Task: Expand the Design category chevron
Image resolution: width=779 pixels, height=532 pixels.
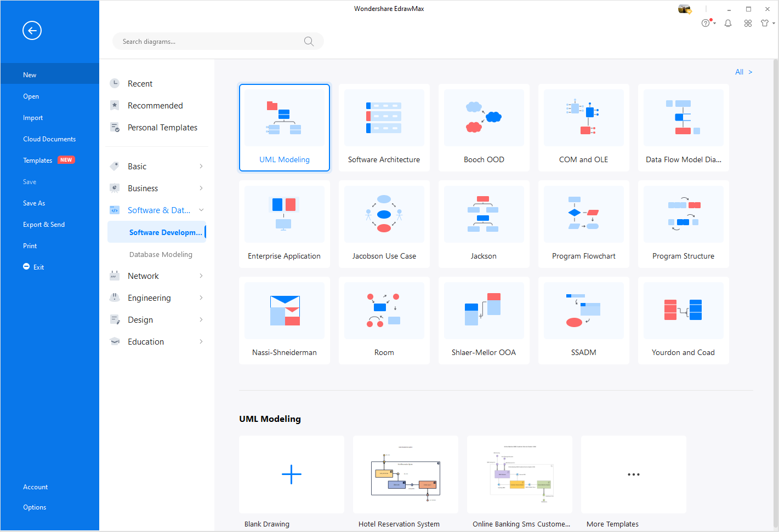Action: click(201, 319)
